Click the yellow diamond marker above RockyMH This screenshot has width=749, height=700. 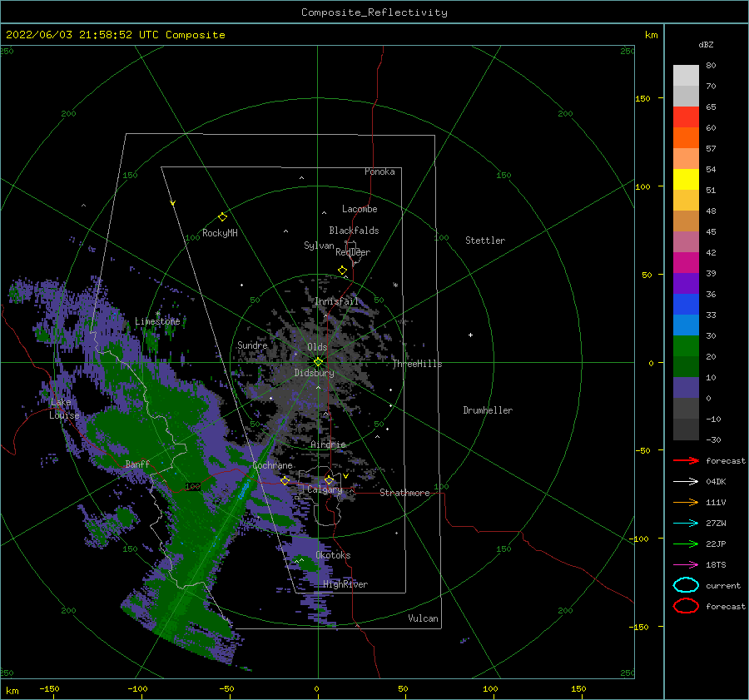pyautogui.click(x=222, y=217)
